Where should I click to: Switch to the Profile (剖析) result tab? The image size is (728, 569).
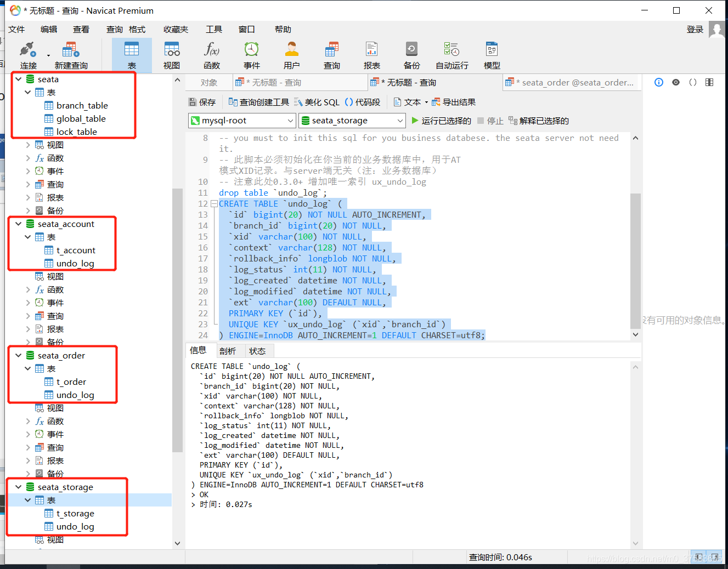click(227, 351)
